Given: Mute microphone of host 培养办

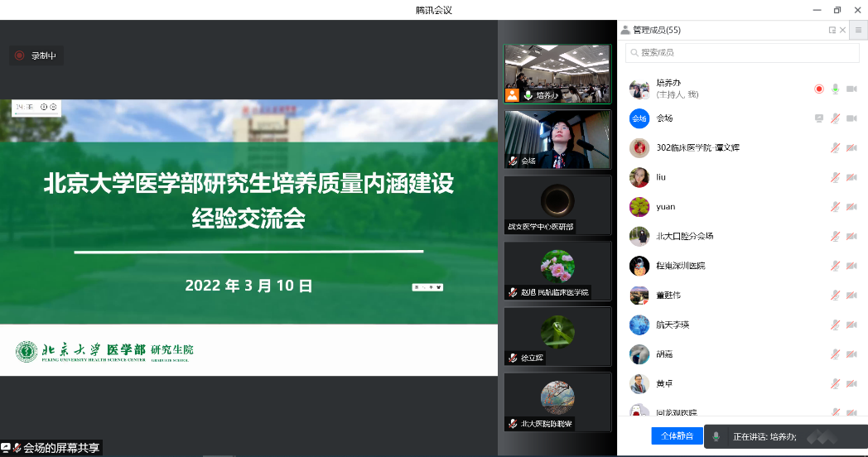Looking at the screenshot, I should [x=836, y=89].
